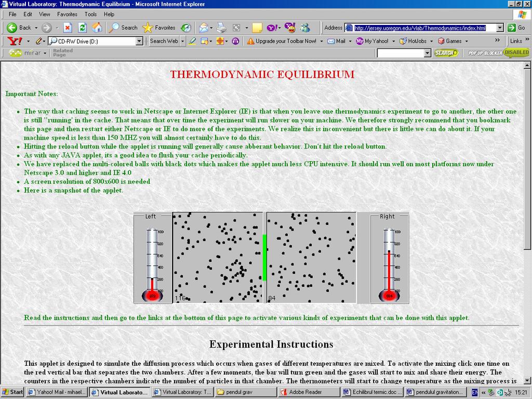Go back with the green Back arrow
The height and width of the screenshot is (399, 532).
[19, 28]
